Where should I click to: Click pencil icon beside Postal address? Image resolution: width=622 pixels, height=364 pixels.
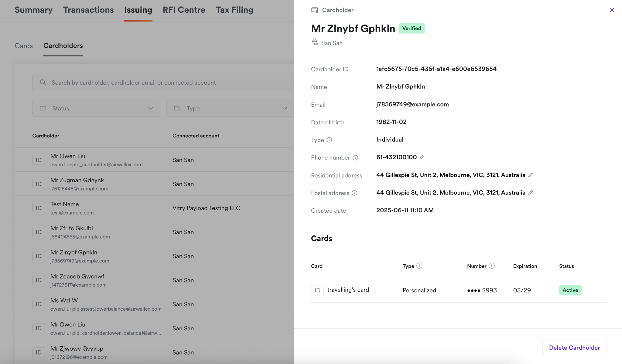[x=531, y=193]
